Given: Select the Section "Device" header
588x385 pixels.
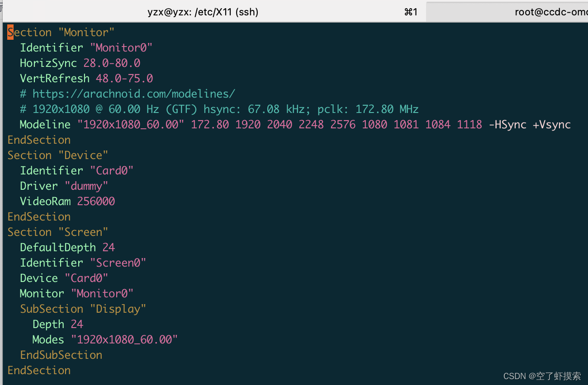Looking at the screenshot, I should point(57,155).
